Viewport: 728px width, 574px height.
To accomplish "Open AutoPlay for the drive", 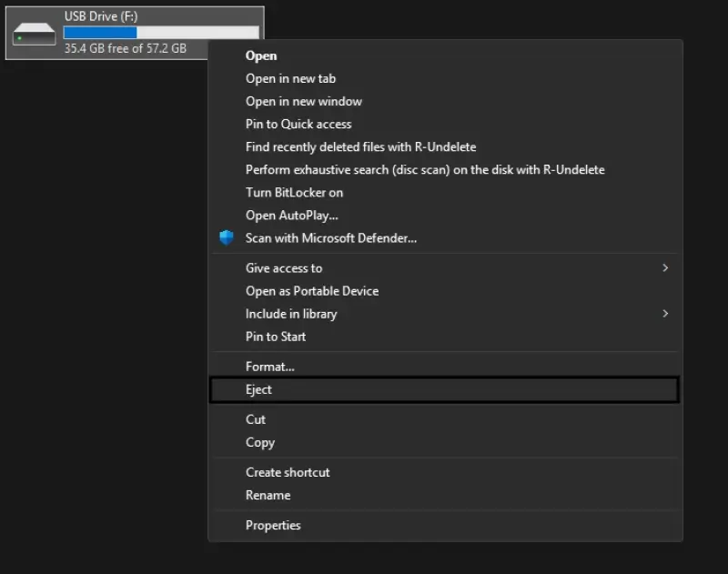I will coord(445,215).
